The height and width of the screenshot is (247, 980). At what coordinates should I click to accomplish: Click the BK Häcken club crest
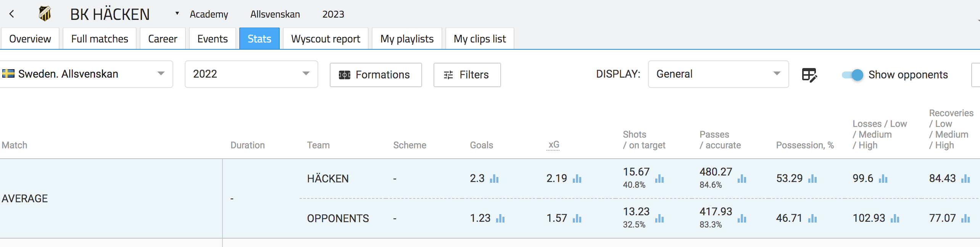tap(45, 14)
